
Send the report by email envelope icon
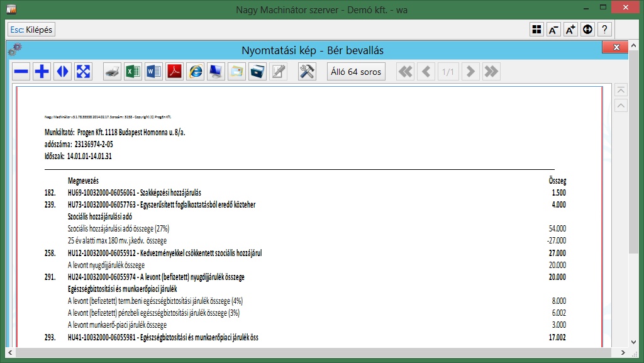pos(237,72)
